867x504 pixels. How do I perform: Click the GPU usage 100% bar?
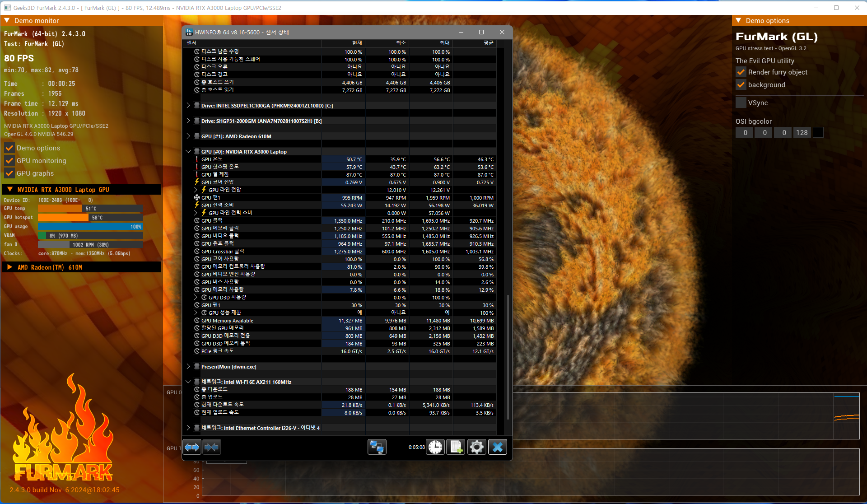coord(90,227)
